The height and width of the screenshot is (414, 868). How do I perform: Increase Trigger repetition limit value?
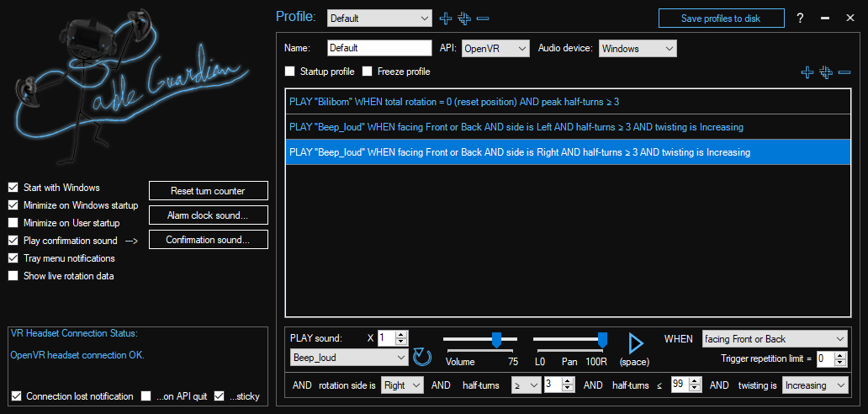click(x=841, y=355)
